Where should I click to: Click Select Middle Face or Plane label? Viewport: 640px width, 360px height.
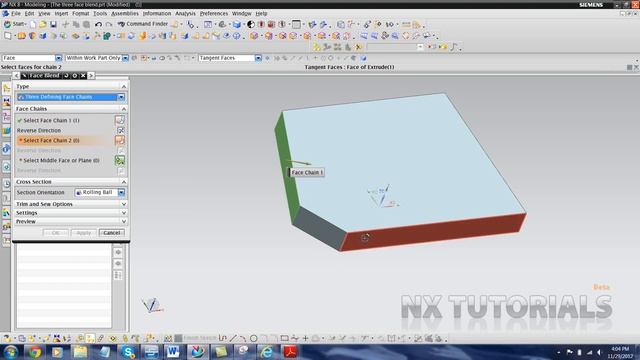click(x=61, y=160)
